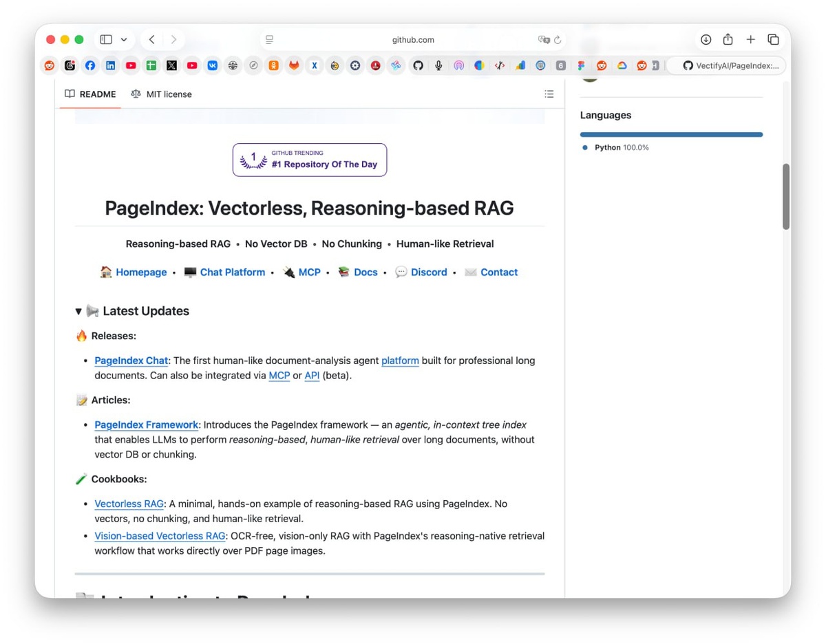Viewport: 826px width, 644px height.
Task: Open the PageIndex Chat link
Action: 131,361
